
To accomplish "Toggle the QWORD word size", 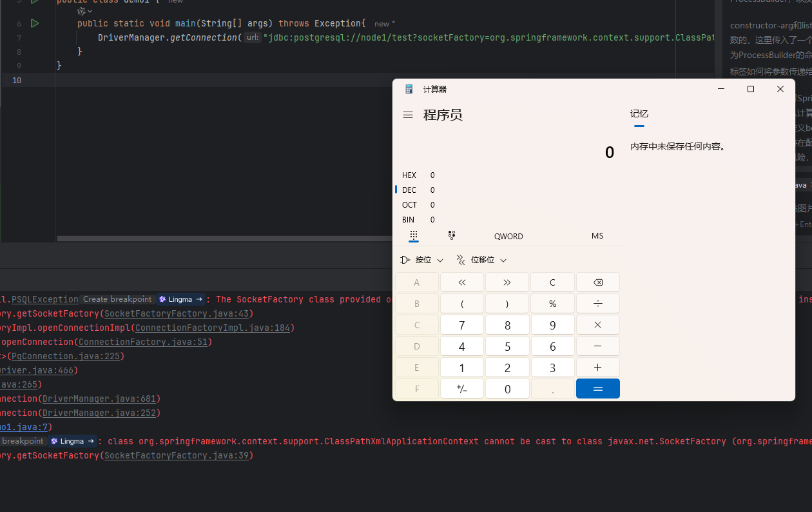I will (508, 236).
